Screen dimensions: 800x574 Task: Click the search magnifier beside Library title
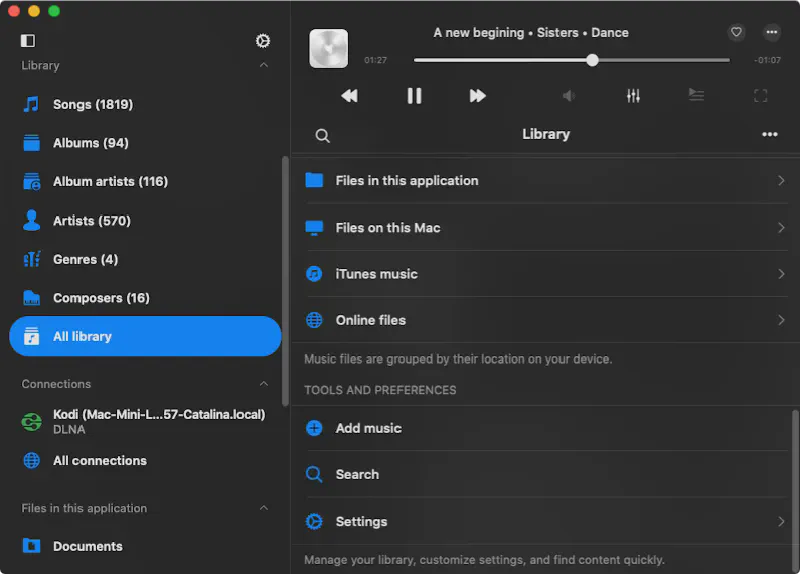322,135
